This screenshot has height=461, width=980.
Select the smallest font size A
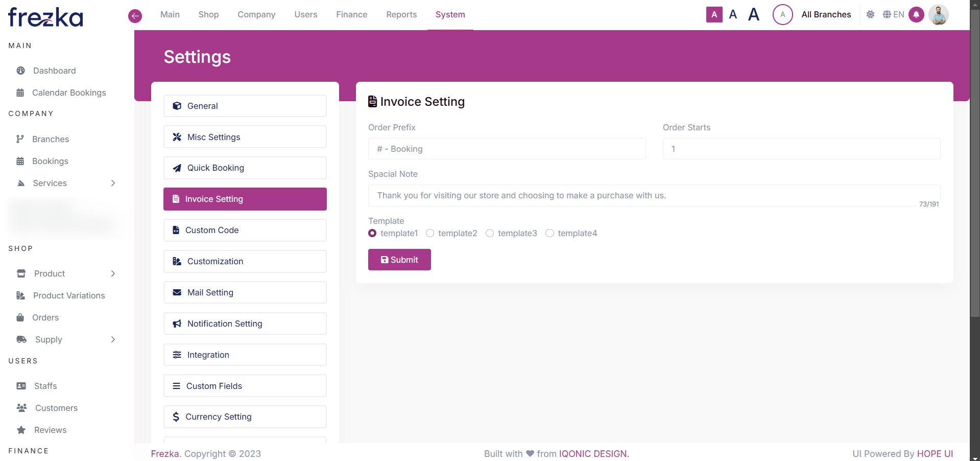coord(714,15)
